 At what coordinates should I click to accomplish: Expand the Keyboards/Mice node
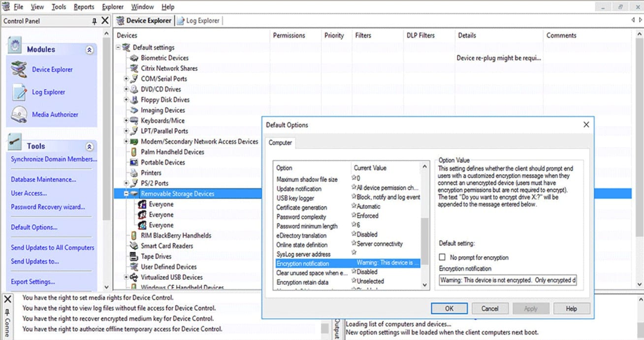pyautogui.click(x=126, y=121)
